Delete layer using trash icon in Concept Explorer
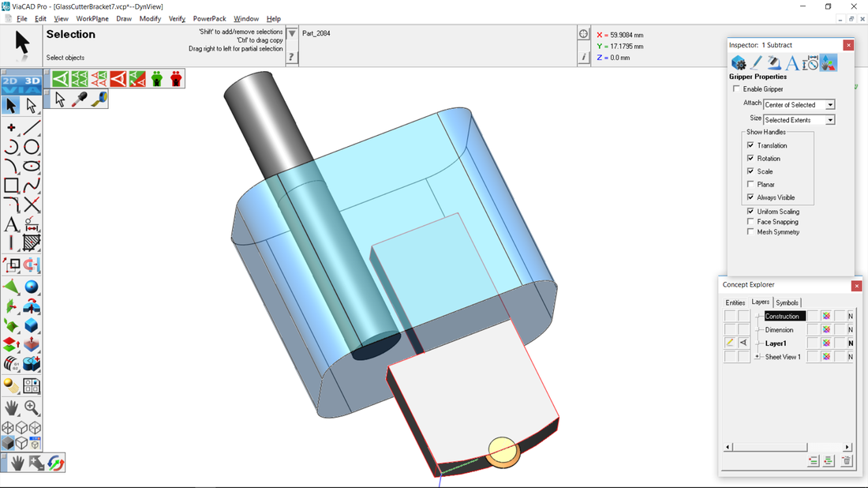 click(846, 461)
